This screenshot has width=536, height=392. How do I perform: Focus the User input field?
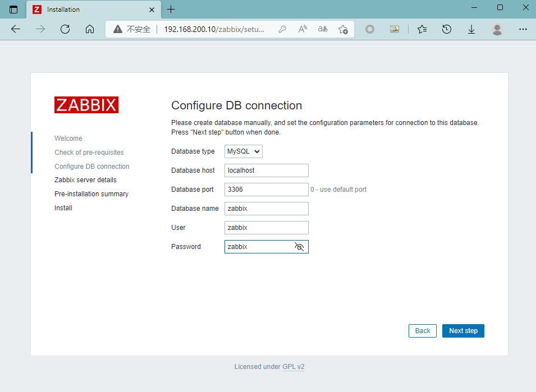click(x=267, y=228)
